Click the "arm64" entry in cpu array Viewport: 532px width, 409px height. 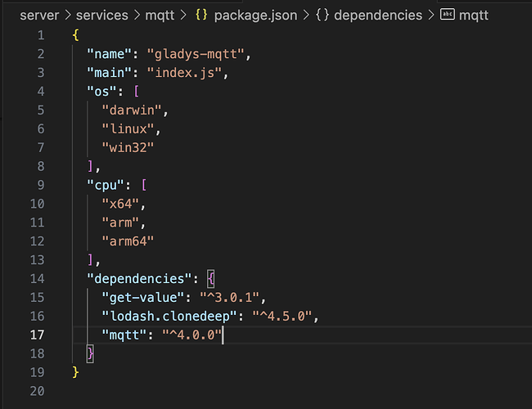point(128,240)
